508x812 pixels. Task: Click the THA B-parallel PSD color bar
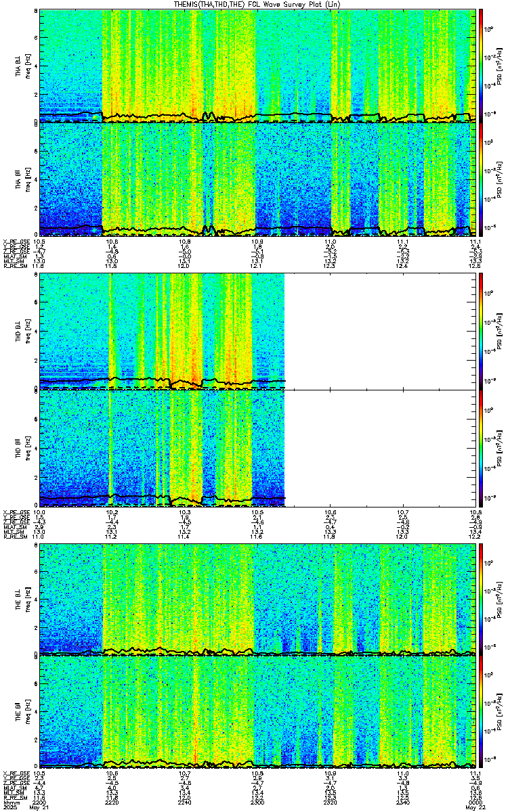[x=480, y=179]
